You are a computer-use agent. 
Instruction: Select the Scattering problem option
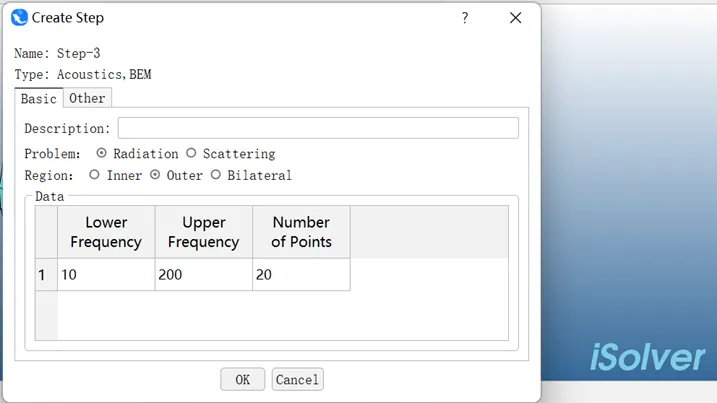[191, 153]
